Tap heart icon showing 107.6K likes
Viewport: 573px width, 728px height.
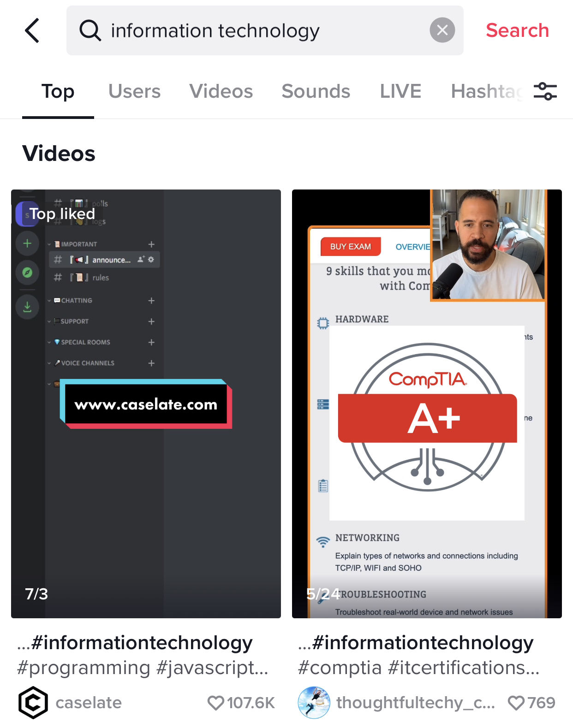pos(215,703)
